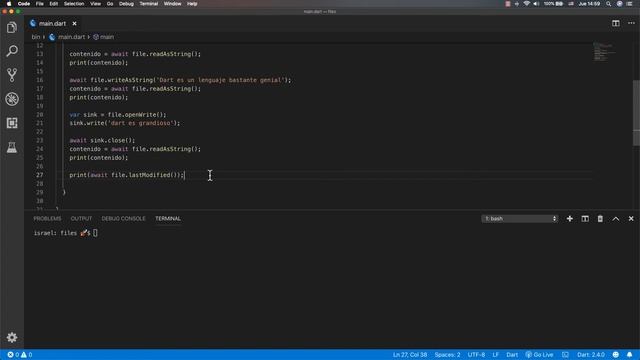Open the Code application menu
This screenshot has height=360, width=640.
tap(24, 4)
